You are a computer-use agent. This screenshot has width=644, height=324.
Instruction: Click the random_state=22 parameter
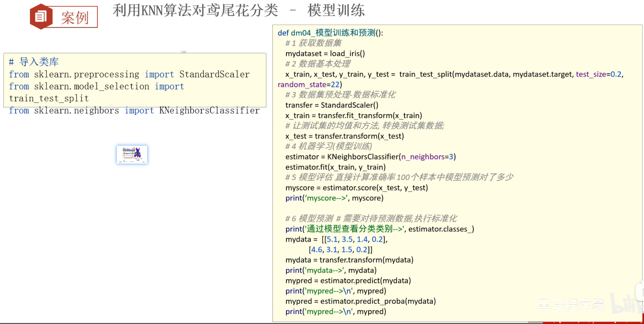click(x=309, y=84)
